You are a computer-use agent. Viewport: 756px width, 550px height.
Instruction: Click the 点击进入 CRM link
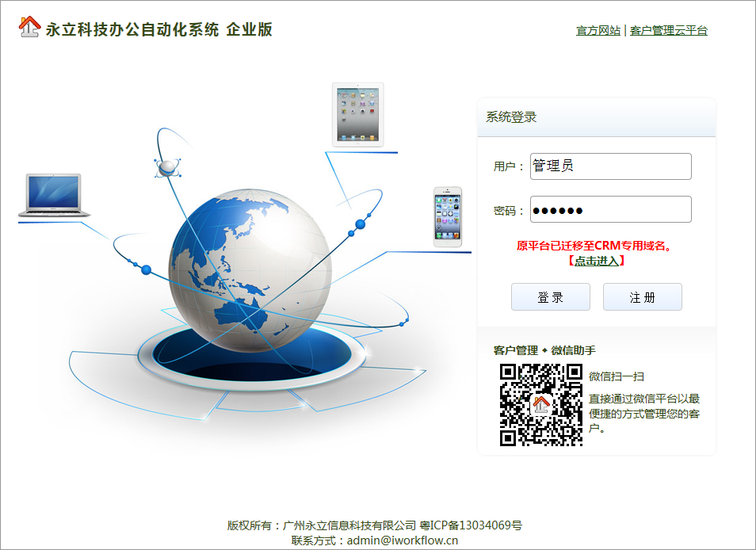(597, 261)
